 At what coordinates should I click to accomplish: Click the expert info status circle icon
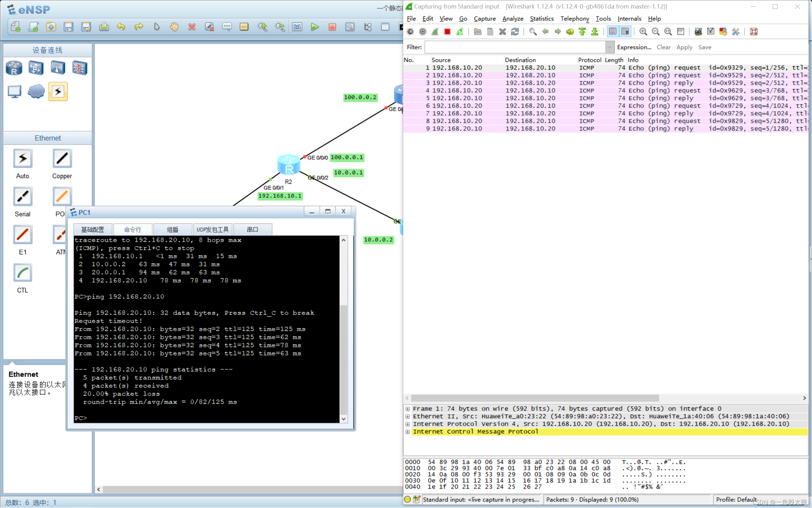tap(407, 500)
